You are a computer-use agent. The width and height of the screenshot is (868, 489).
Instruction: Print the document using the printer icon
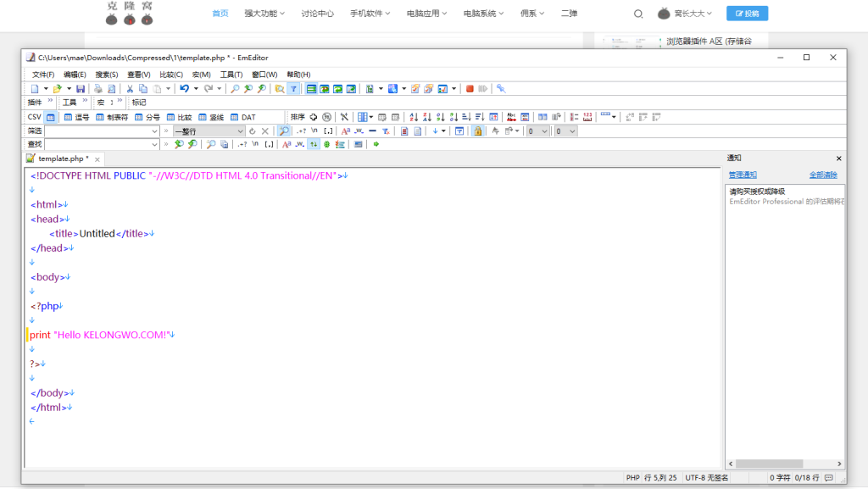click(x=98, y=88)
